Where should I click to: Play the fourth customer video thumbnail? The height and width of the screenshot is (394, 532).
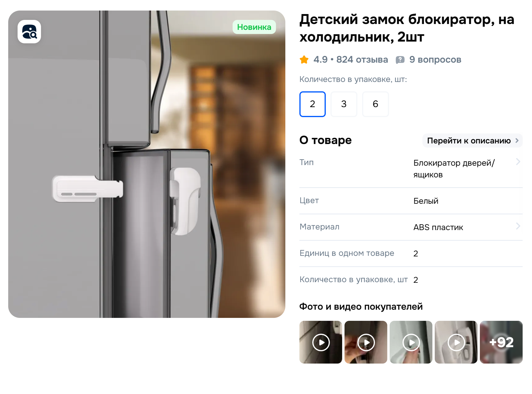pyautogui.click(x=456, y=342)
